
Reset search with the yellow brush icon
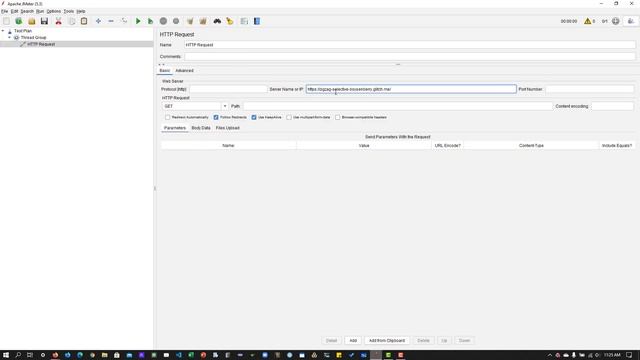(x=230, y=21)
